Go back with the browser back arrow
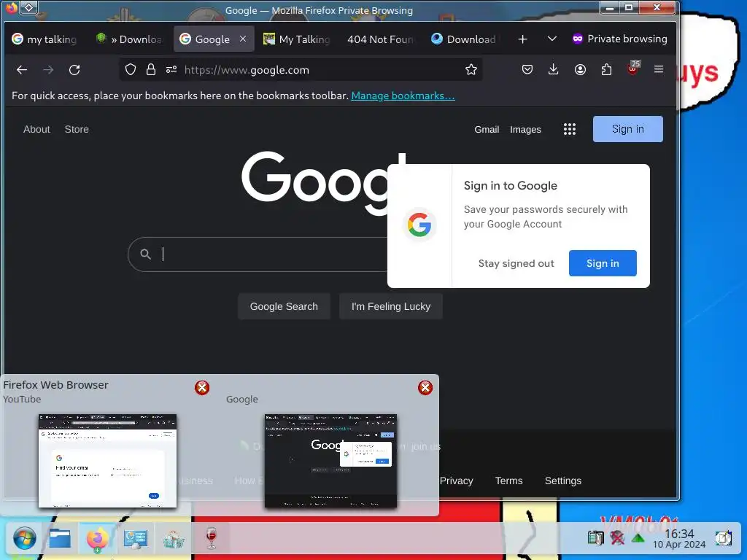 point(22,70)
